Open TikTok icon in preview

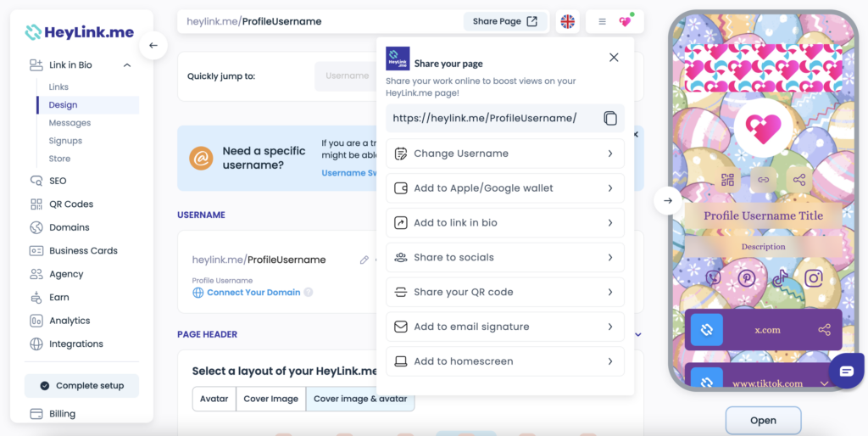[x=780, y=277]
